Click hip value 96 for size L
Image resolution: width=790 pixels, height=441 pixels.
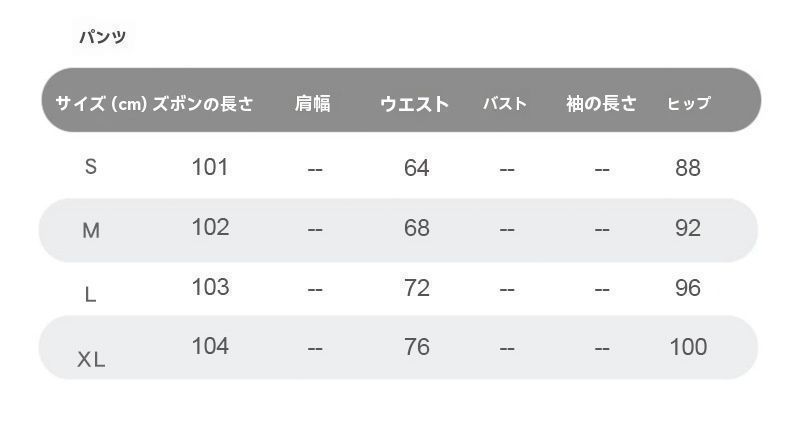coord(688,288)
